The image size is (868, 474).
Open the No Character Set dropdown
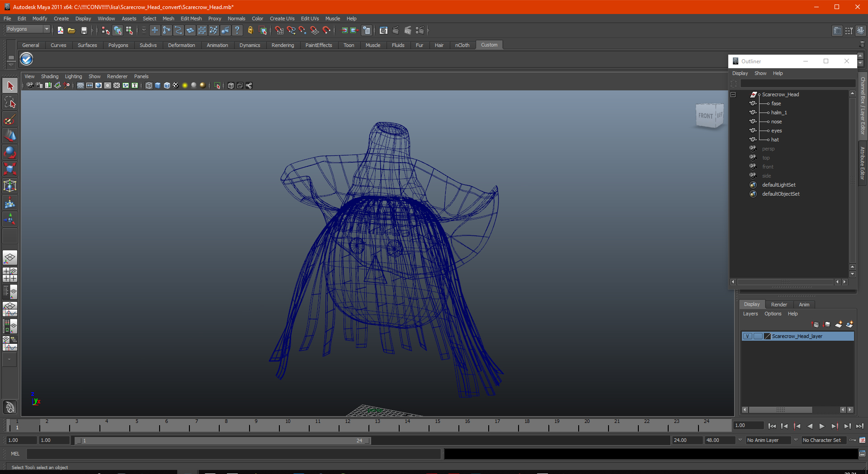[x=824, y=440]
